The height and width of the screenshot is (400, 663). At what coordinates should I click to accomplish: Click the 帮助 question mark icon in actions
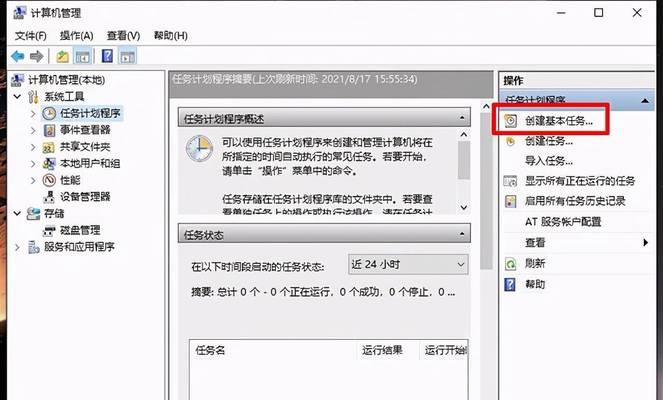(510, 285)
